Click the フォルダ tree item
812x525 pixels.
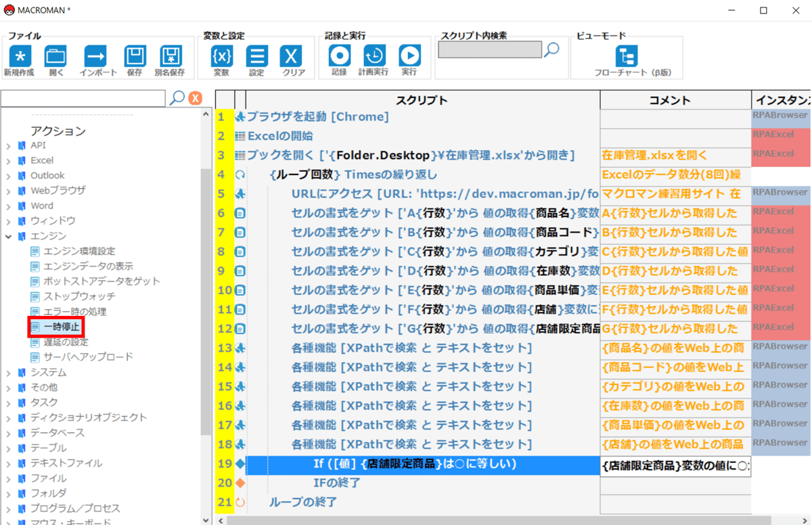tap(48, 493)
